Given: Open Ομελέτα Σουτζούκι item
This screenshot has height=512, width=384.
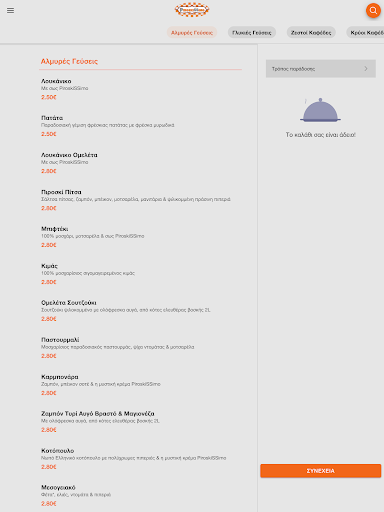Looking at the screenshot, I should (x=140, y=311).
